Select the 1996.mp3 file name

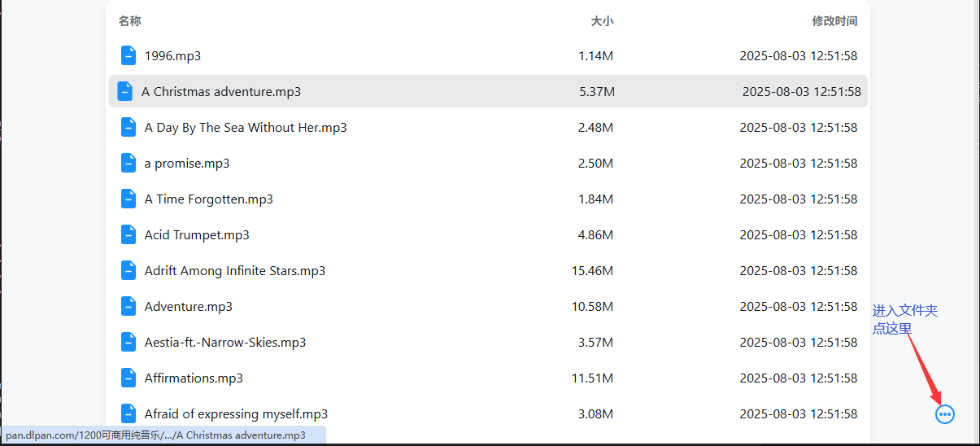coord(172,56)
